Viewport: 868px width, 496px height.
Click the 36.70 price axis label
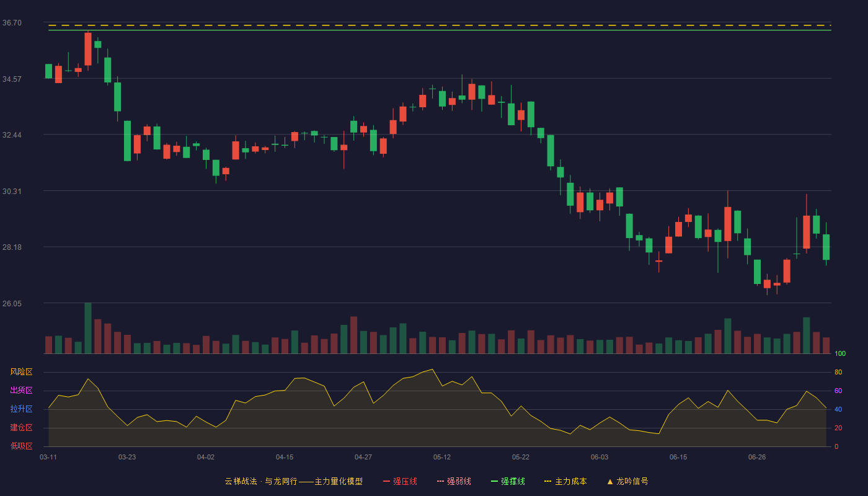click(12, 23)
